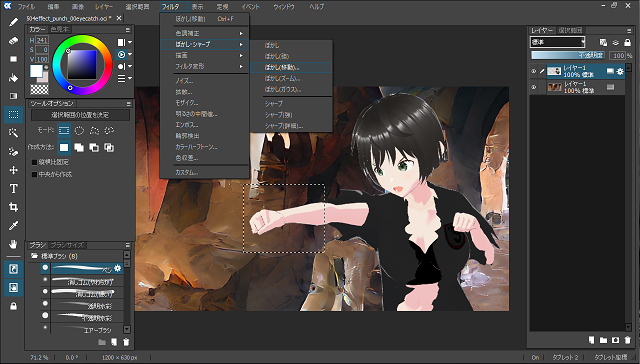
Task: Select the move tool
Action: pyautogui.click(x=13, y=170)
